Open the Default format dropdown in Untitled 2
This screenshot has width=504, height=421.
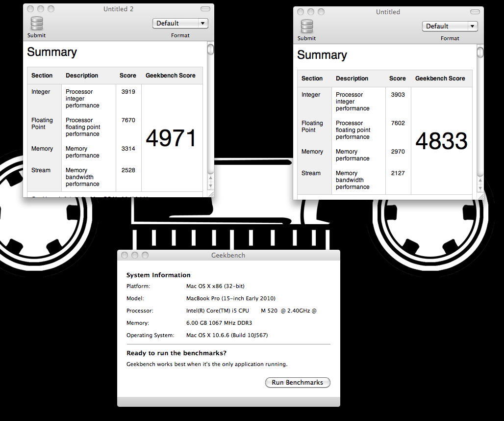pos(180,23)
